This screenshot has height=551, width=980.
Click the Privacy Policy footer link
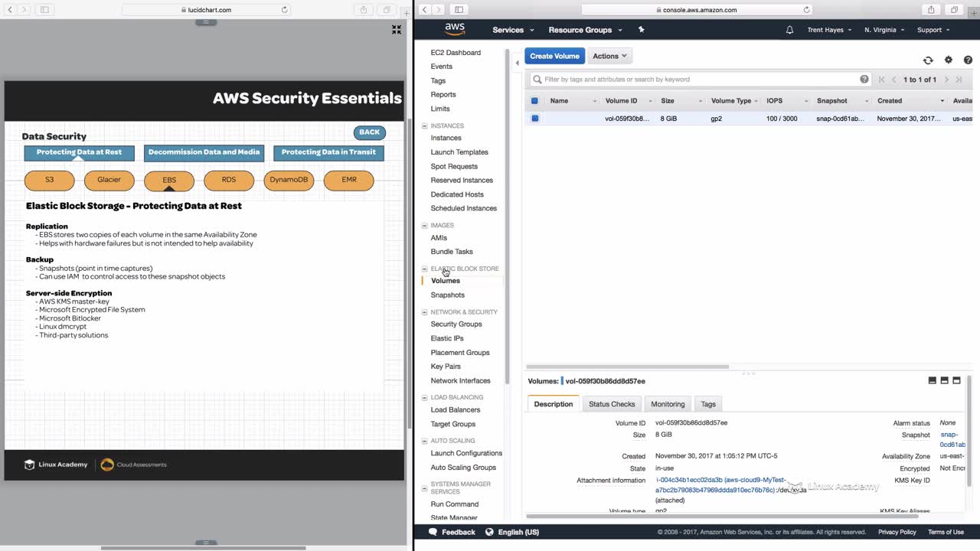tap(897, 532)
